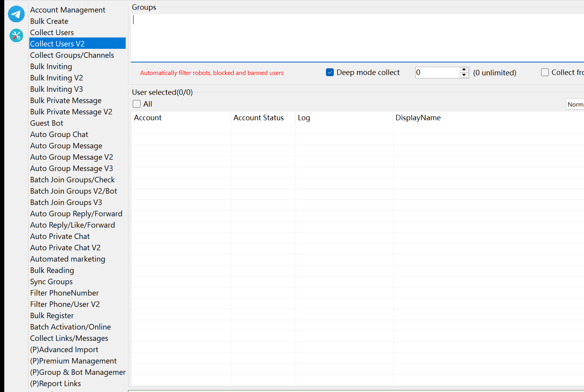Open the Normal dropdown at right
Image resolution: width=584 pixels, height=392 pixels.
(575, 104)
